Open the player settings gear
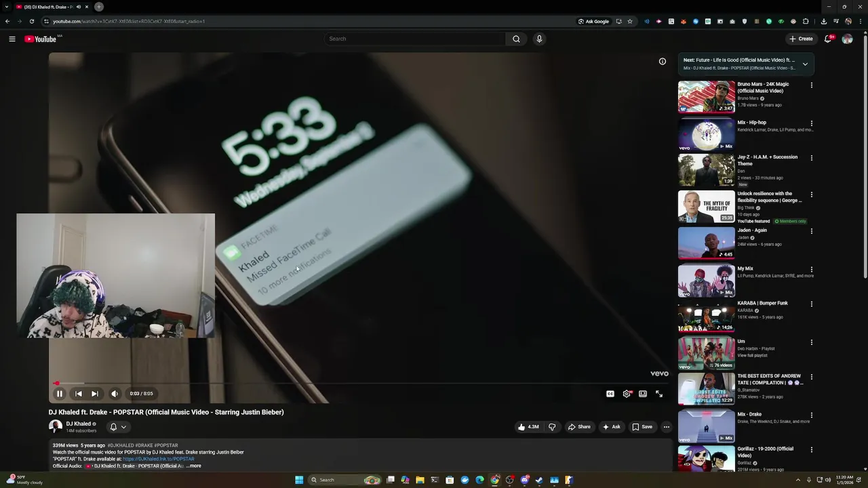The height and width of the screenshot is (488, 868). 627,394
